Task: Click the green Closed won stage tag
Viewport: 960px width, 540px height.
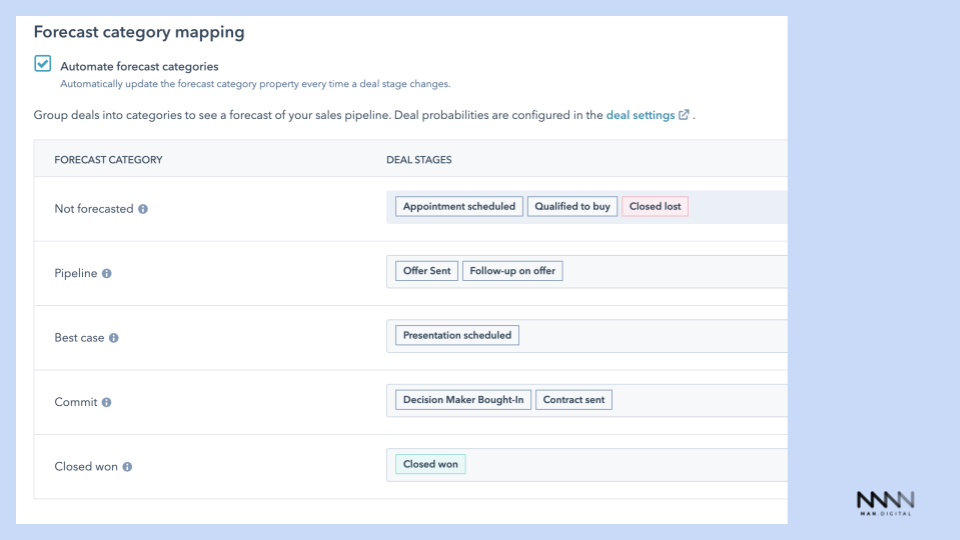Action: coord(430,464)
